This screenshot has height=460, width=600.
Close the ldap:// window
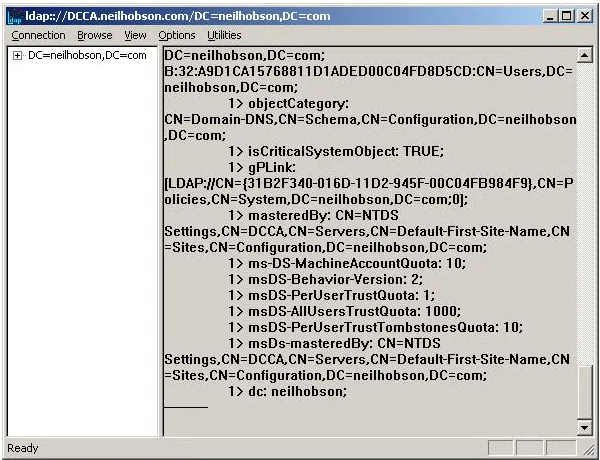click(x=584, y=16)
